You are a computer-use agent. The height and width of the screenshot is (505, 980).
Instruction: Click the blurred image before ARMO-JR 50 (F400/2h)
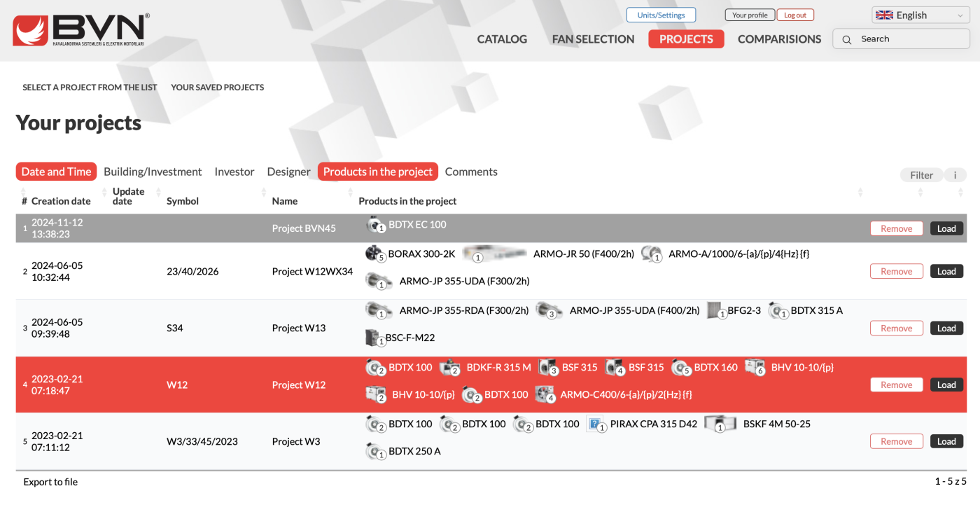coord(495,254)
